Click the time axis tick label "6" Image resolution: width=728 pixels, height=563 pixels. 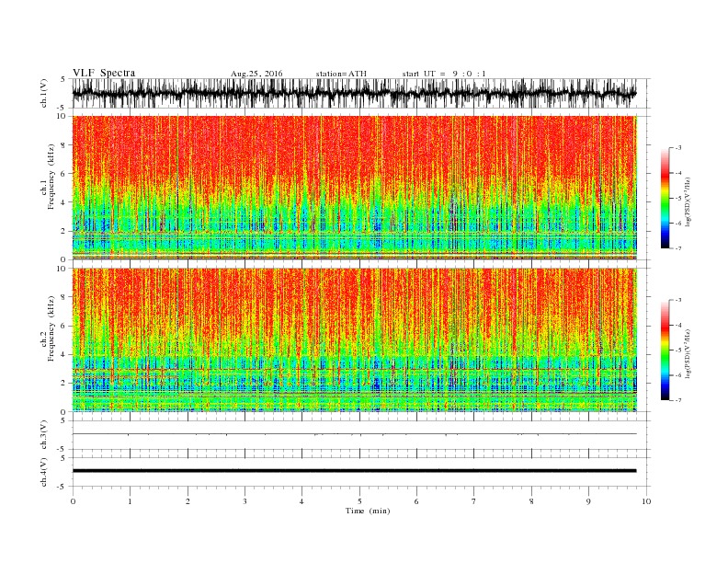tap(416, 501)
